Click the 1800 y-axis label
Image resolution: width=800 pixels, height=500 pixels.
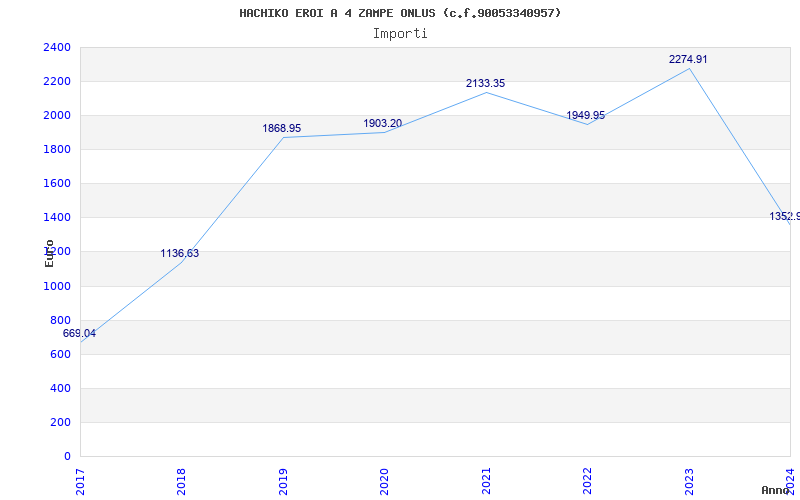tap(57, 149)
